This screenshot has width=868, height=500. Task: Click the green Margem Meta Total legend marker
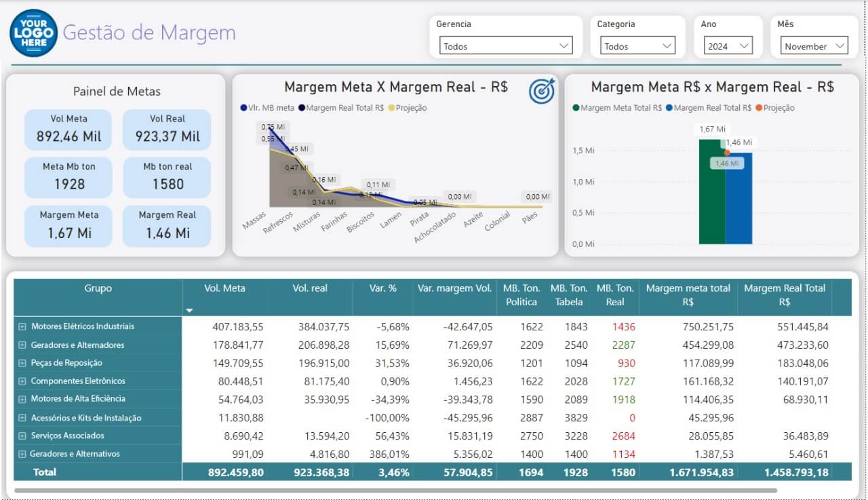pos(576,108)
